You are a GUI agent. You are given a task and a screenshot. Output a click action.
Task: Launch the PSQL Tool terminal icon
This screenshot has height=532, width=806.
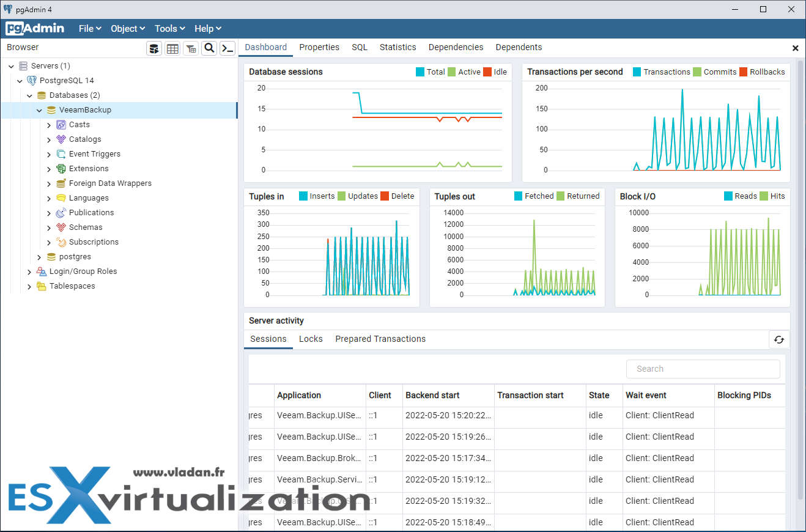pos(227,49)
